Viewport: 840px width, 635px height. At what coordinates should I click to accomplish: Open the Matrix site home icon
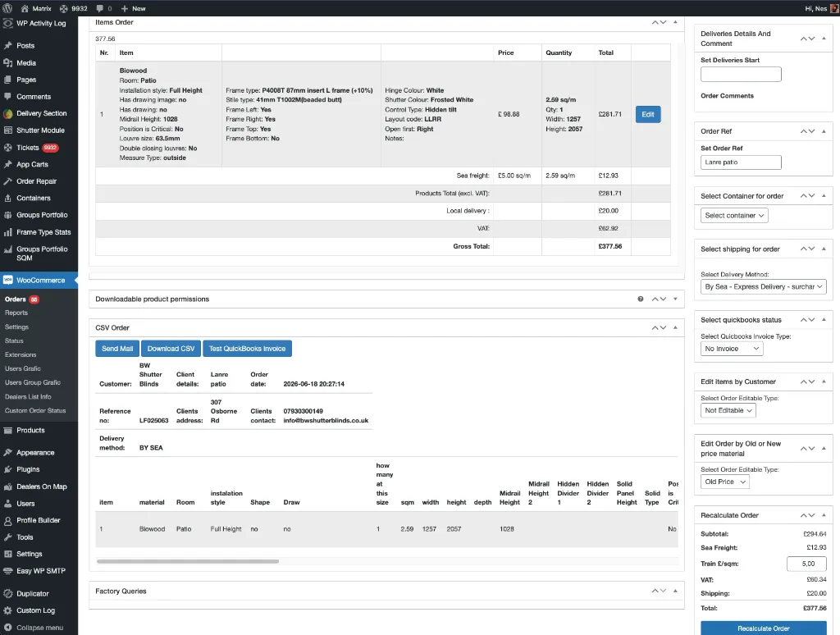coord(25,8)
